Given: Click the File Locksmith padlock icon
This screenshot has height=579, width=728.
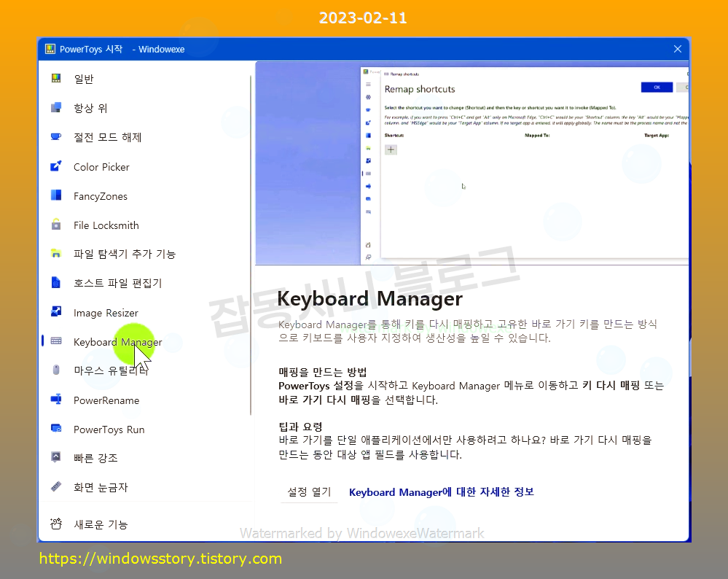Looking at the screenshot, I should tap(56, 225).
